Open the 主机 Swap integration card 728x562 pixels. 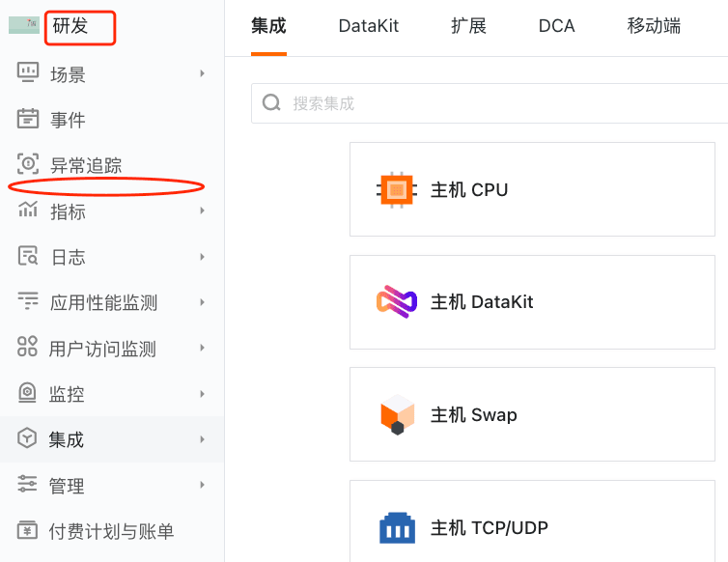tap(532, 414)
